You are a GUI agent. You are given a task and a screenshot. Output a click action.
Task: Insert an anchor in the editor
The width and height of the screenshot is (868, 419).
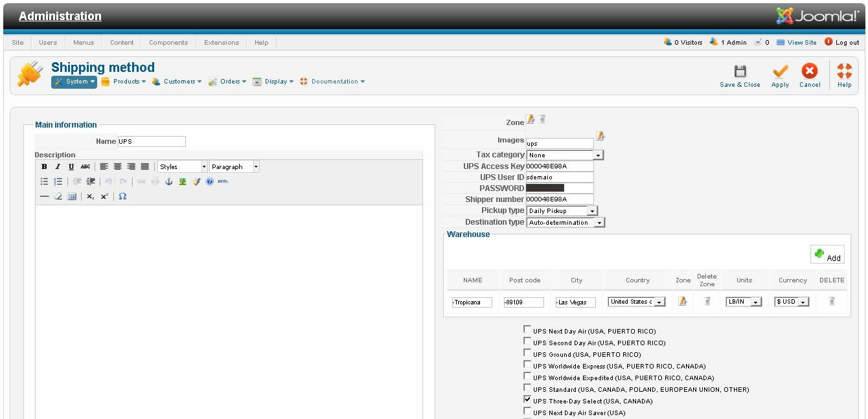pyautogui.click(x=169, y=181)
